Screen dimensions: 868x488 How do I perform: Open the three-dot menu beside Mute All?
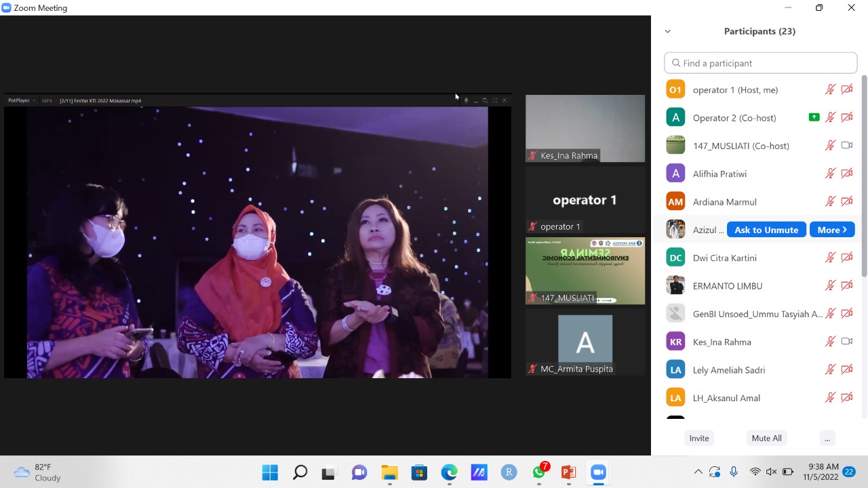point(827,439)
